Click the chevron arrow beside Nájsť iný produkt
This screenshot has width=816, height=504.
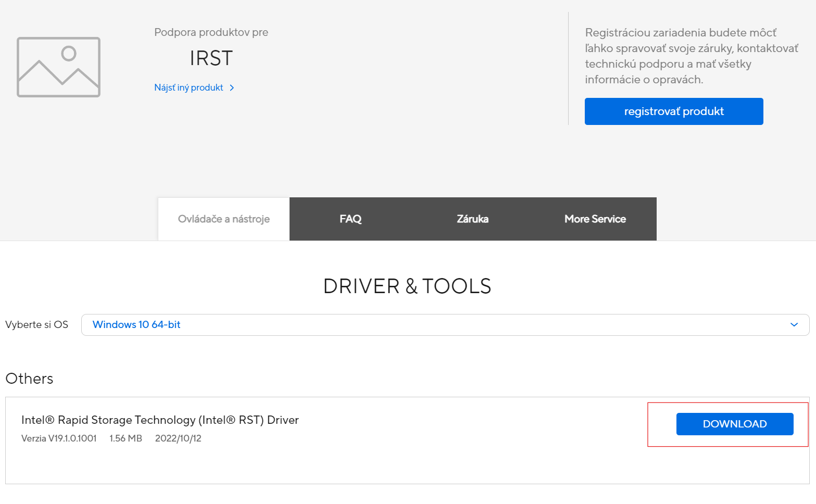232,88
